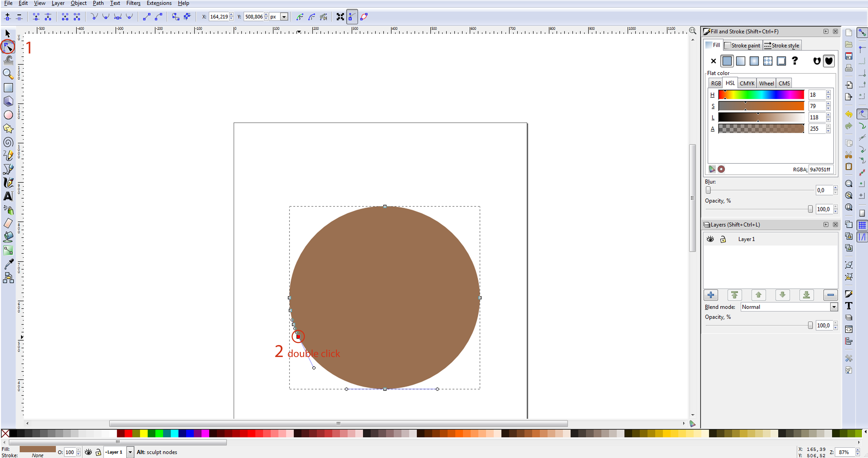Screen dimensions: 868x458
Task: Set fill to No paint (X)
Action: click(713, 61)
